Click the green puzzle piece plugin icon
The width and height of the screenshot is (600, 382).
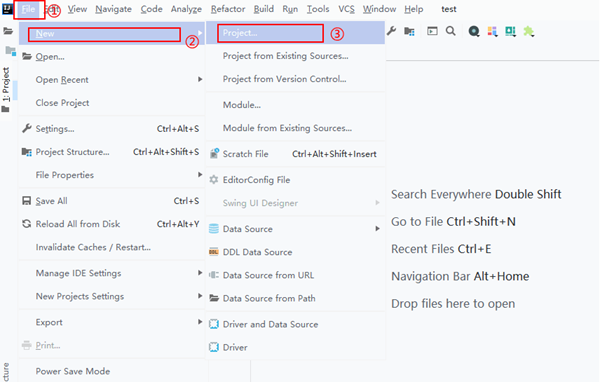point(528,31)
